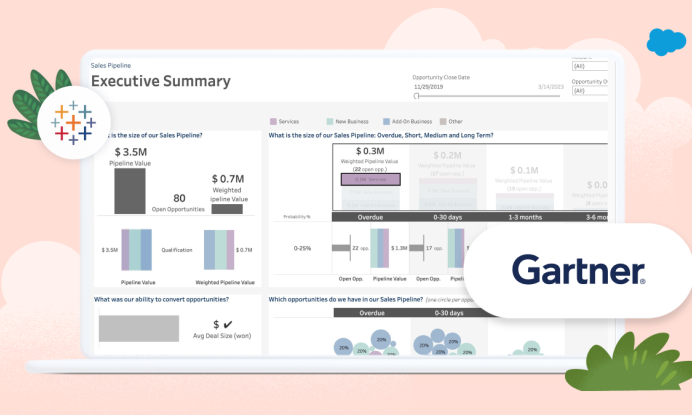This screenshot has height=415, width=692.
Task: Click the Salesforce cloud logo
Action: click(665, 42)
